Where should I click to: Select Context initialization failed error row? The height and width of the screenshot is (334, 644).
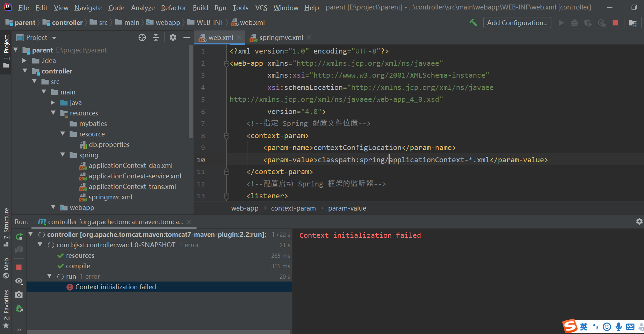click(159, 287)
